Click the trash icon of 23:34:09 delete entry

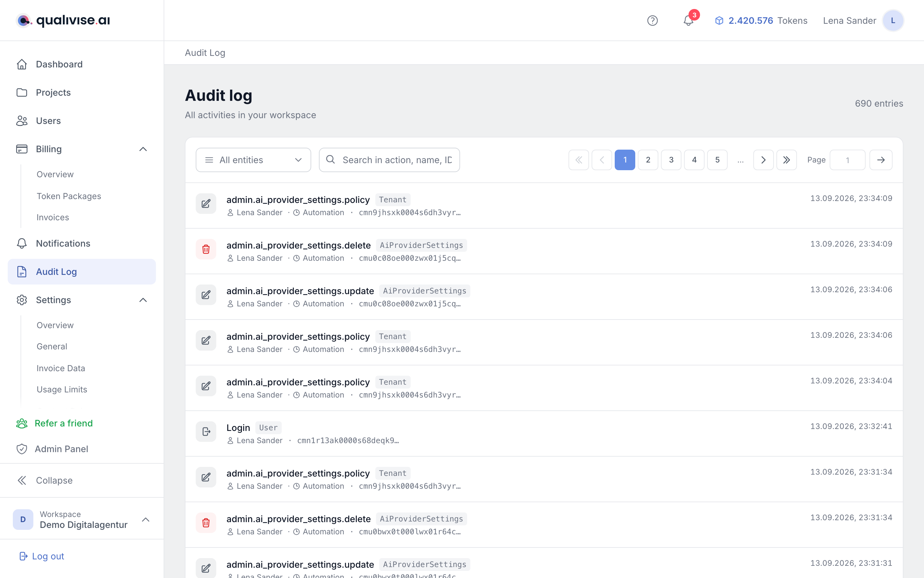click(206, 249)
